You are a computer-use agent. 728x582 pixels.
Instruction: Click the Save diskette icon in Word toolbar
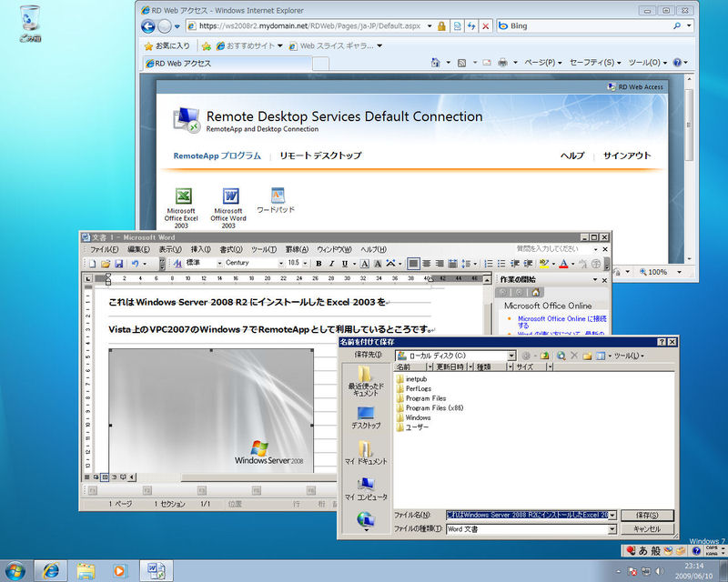pyautogui.click(x=119, y=264)
